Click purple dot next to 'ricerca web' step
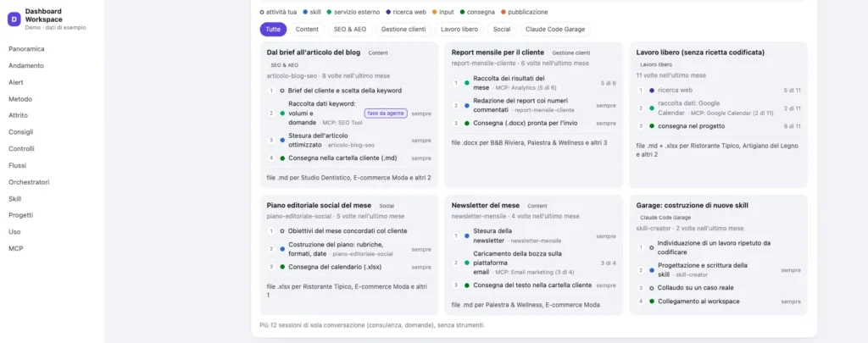868x343 pixels. point(652,90)
